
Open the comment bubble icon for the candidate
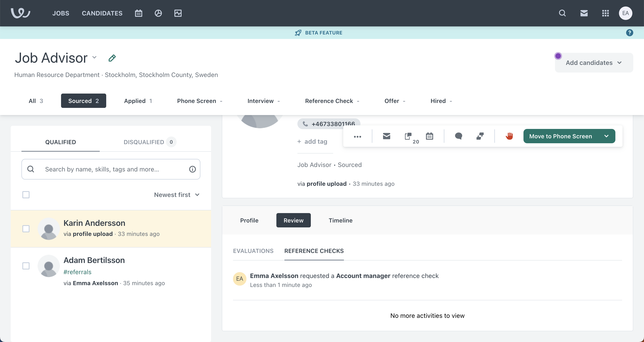(459, 136)
